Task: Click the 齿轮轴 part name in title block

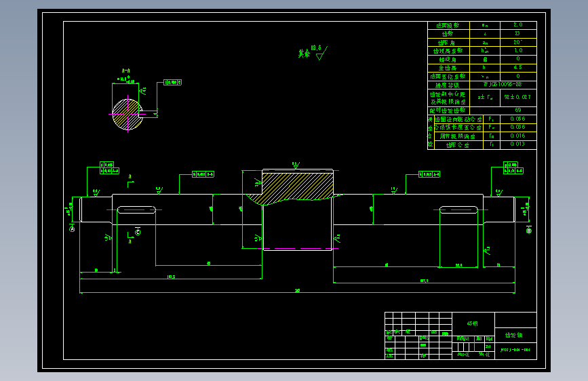Action: click(515, 335)
